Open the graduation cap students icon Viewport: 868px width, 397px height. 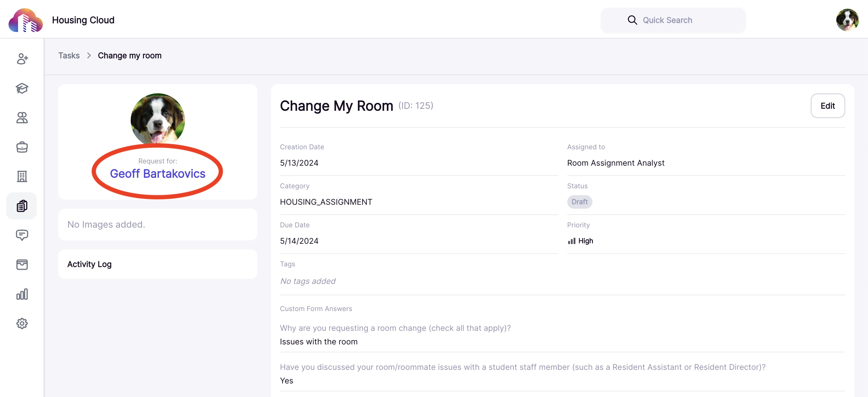(x=22, y=88)
